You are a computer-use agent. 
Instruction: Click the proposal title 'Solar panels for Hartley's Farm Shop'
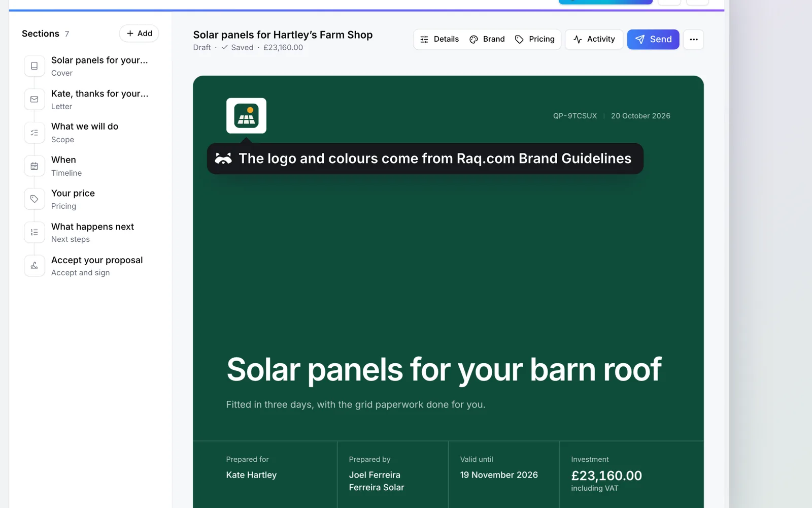pyautogui.click(x=283, y=35)
